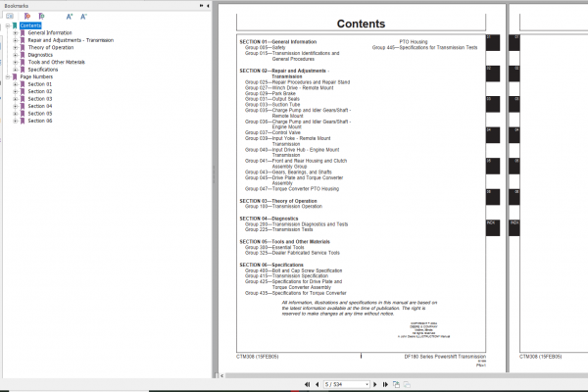This screenshot has height=392, width=588.
Task: Open the Section 04 bookmark
Action: coord(40,106)
